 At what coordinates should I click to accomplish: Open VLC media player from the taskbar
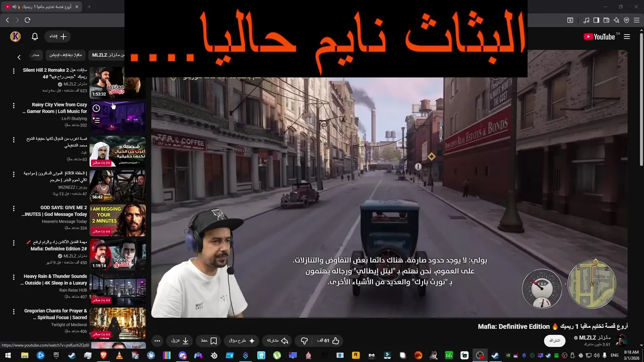pyautogui.click(x=119, y=355)
